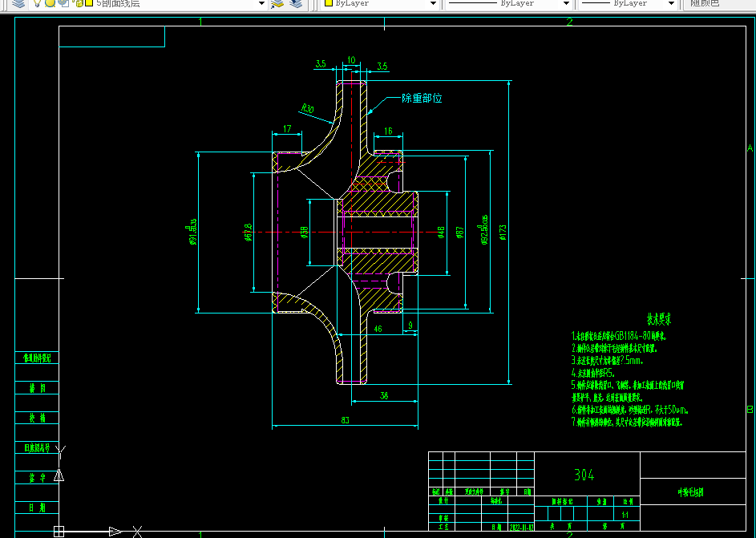Select the ø38 diameter dimension text
Image resolution: width=756 pixels, height=538 pixels.
click(304, 233)
